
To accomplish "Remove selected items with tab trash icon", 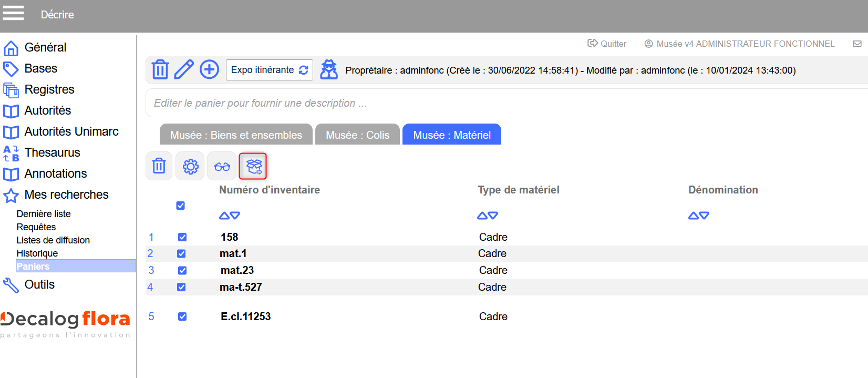I will point(159,166).
